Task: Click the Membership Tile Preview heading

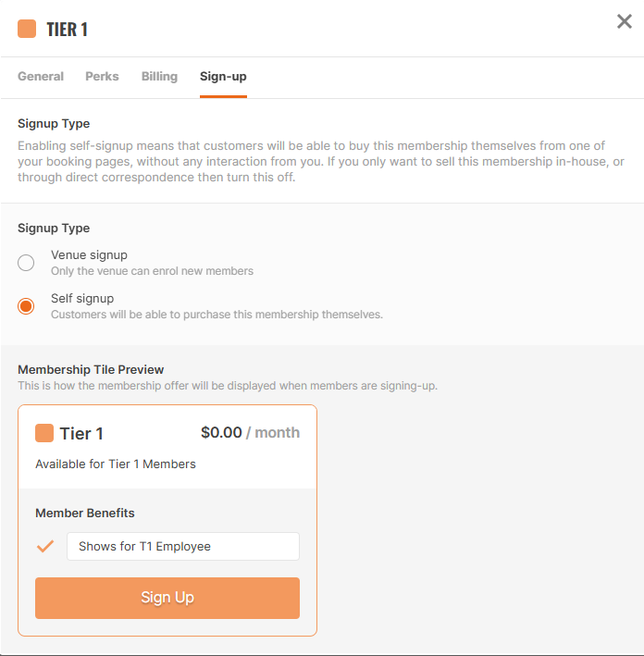Action: click(91, 369)
